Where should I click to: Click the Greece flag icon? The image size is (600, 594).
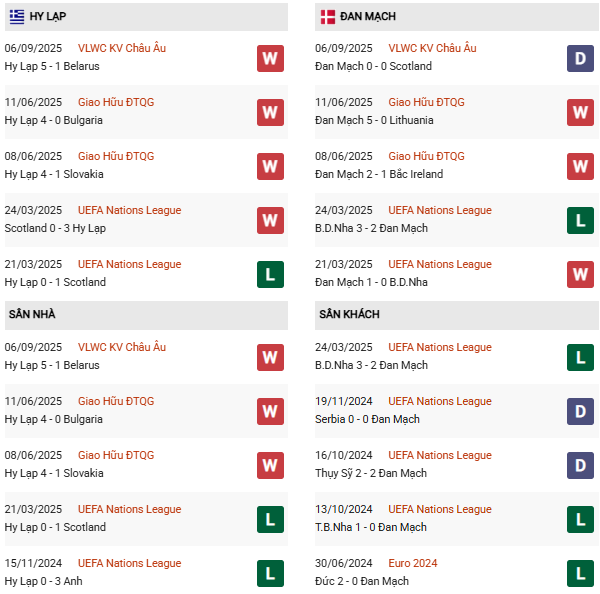[x=17, y=17]
